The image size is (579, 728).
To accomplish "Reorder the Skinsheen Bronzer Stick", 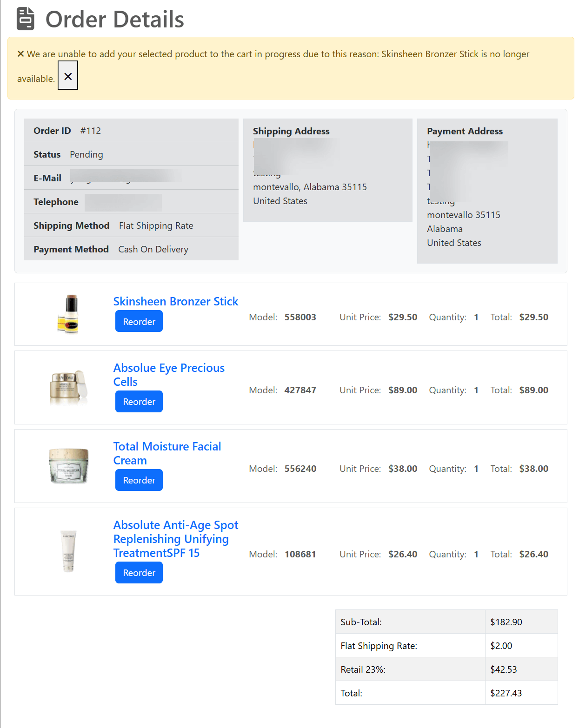I will (x=139, y=321).
